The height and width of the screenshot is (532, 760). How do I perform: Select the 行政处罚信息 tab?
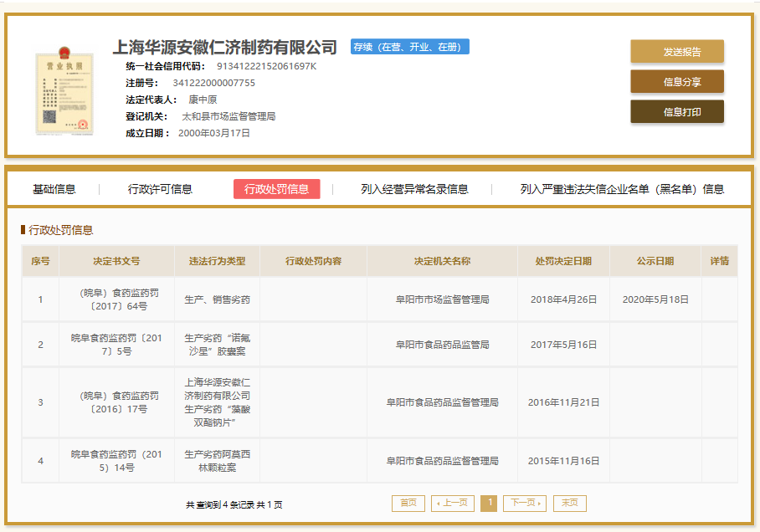tap(276, 189)
